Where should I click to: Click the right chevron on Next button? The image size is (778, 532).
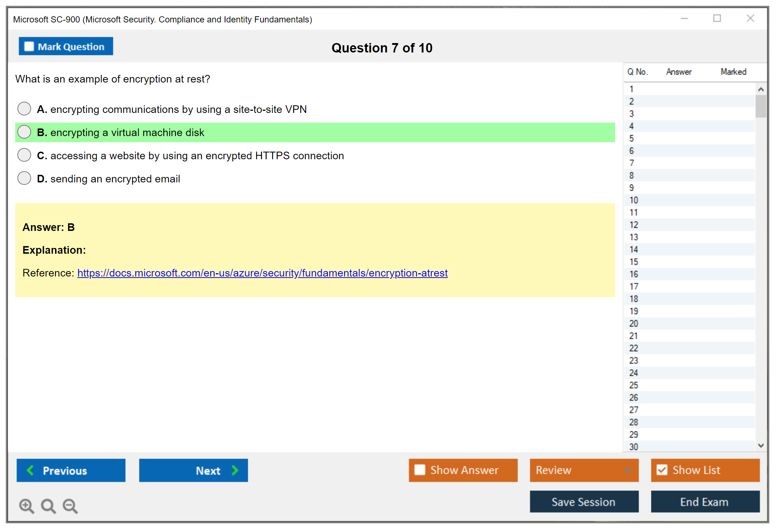coord(235,470)
